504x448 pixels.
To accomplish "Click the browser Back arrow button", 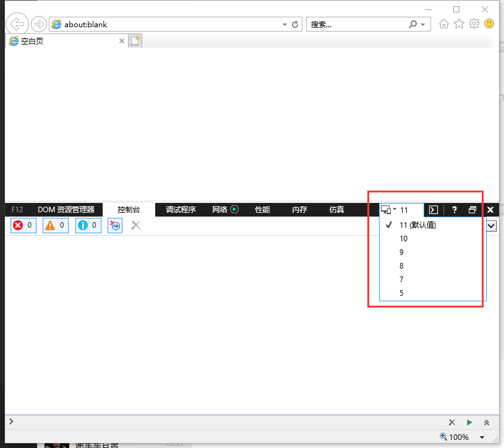I will [17, 24].
